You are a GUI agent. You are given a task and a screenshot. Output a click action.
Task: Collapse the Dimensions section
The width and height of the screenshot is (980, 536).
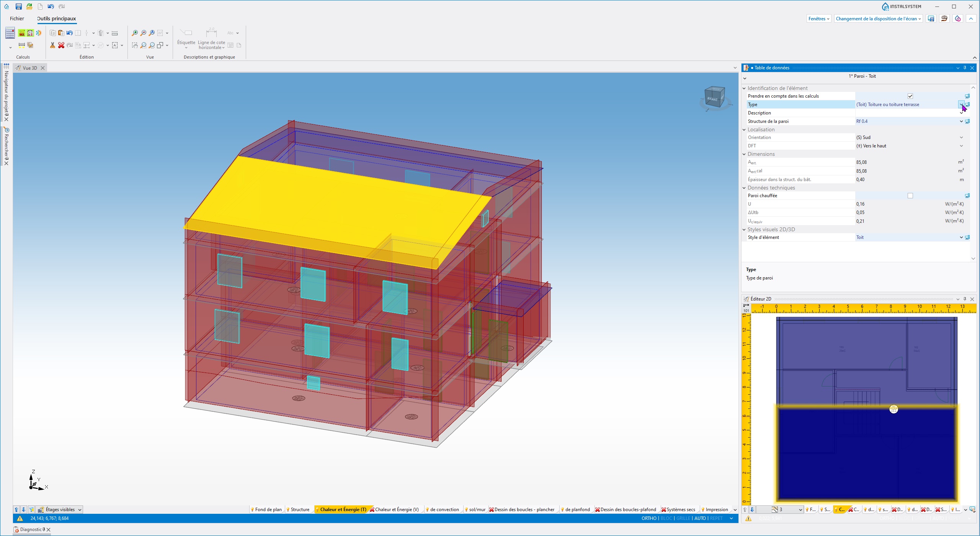[744, 154]
